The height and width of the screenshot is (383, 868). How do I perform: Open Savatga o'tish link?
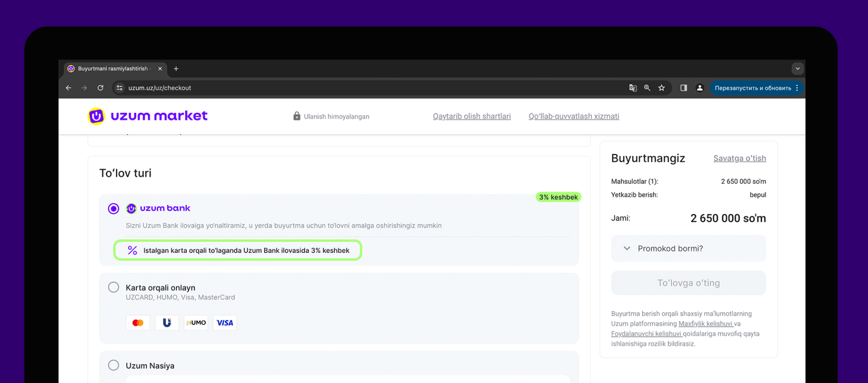coord(739,158)
